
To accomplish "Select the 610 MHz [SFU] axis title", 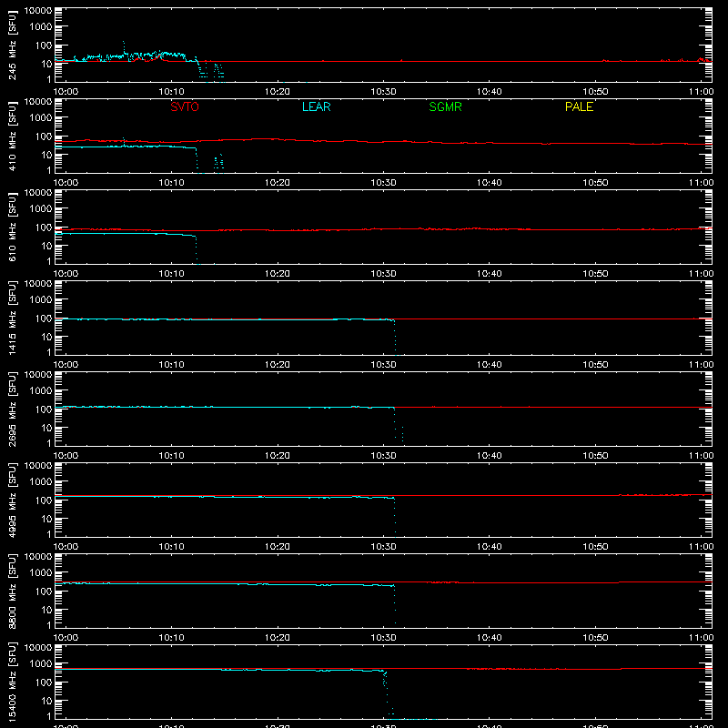I will pos(13,227).
